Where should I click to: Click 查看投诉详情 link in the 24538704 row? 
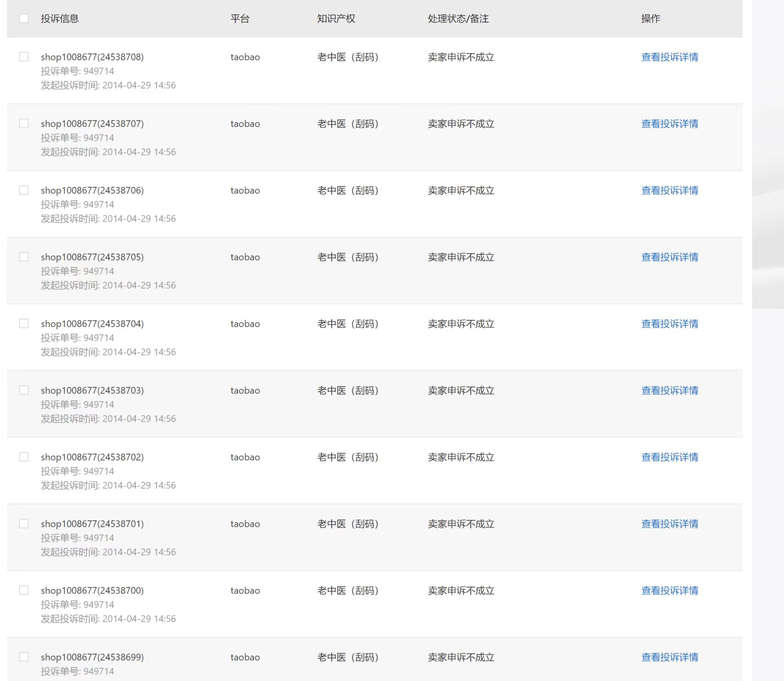click(670, 324)
